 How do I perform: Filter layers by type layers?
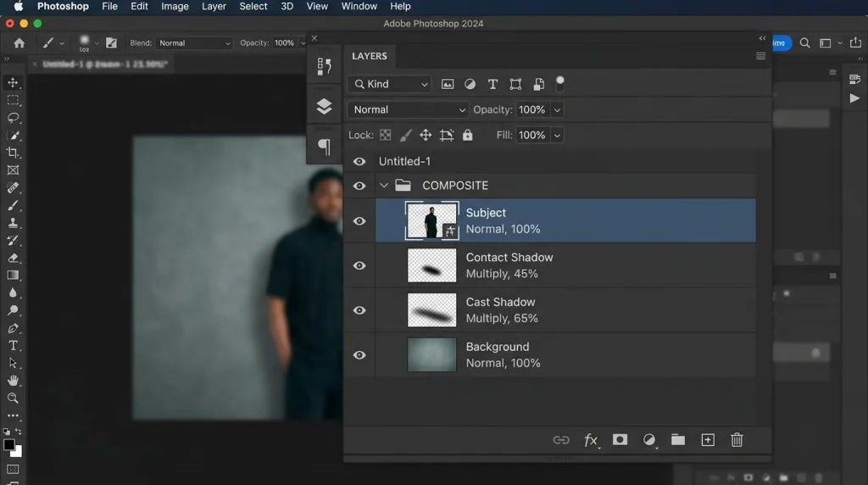point(492,84)
